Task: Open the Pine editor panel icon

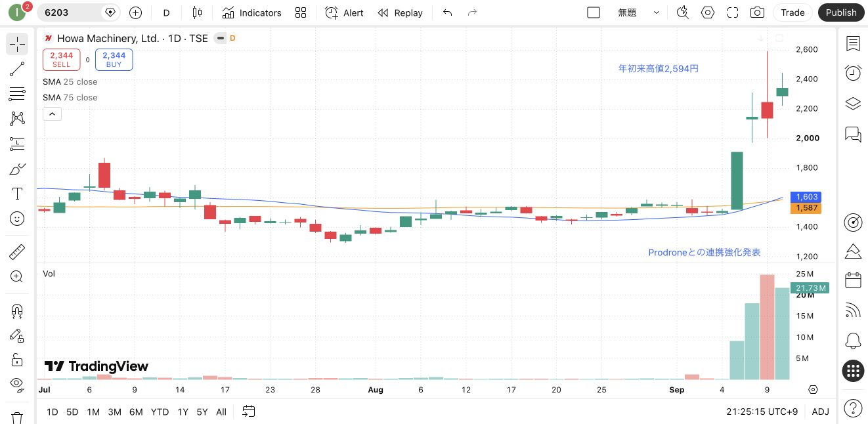Action: [853, 251]
